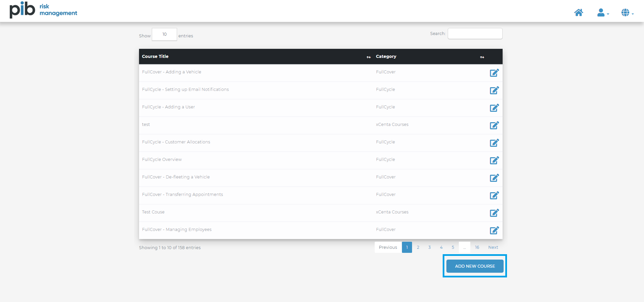Image resolution: width=644 pixels, height=302 pixels.
Task: Select page 1 in pagination
Action: tap(407, 247)
